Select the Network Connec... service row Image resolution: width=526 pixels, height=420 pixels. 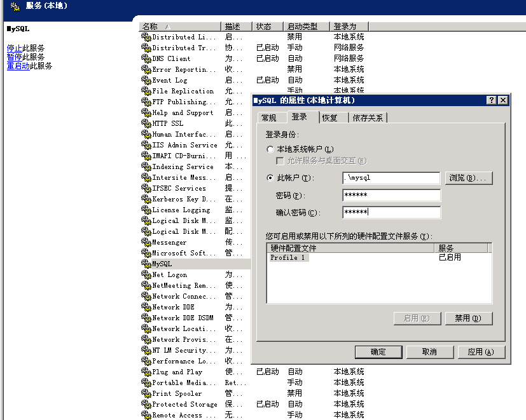pyautogui.click(x=195, y=296)
